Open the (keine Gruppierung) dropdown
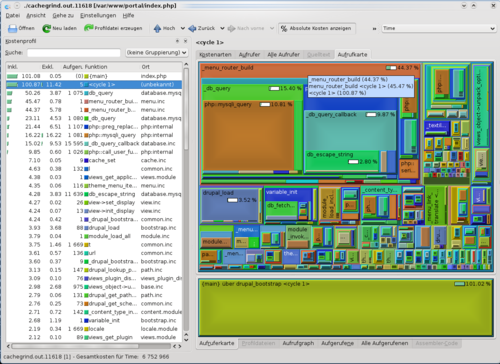 (156, 53)
